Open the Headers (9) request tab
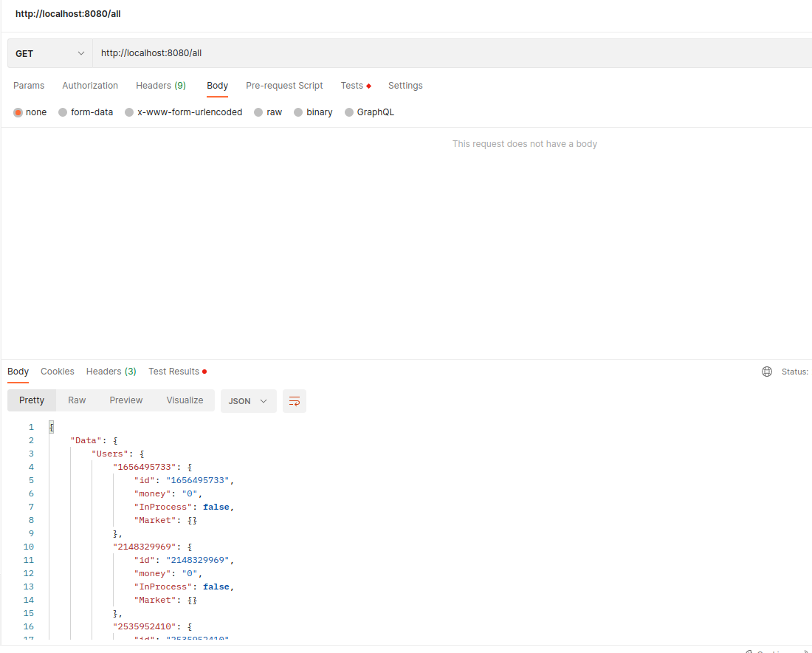812x653 pixels. tap(161, 86)
